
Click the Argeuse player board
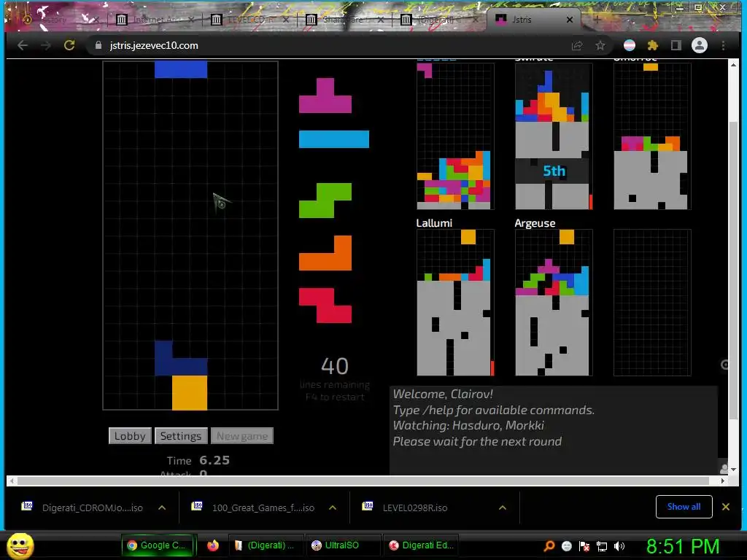coord(554,303)
